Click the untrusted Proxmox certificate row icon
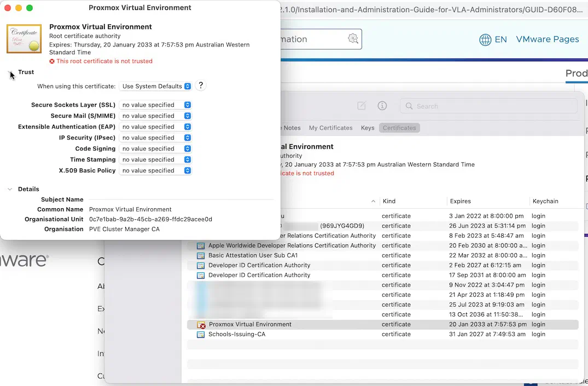This screenshot has width=588, height=386. coord(201,325)
